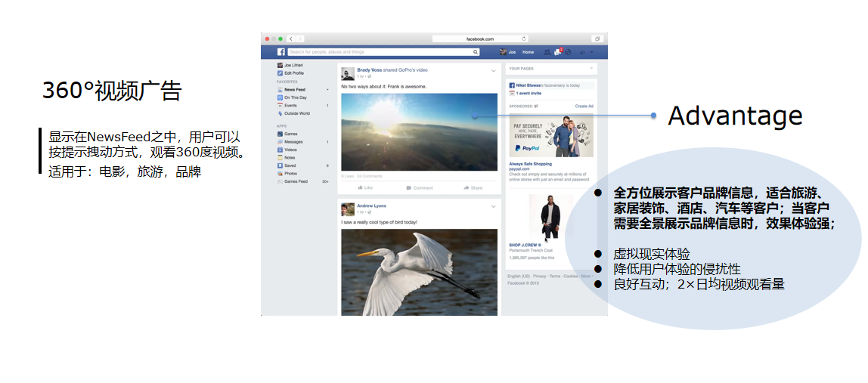Image resolution: width=868 pixels, height=383 pixels.
Task: Expand the Brady Voss post options chevron
Action: coord(493,70)
